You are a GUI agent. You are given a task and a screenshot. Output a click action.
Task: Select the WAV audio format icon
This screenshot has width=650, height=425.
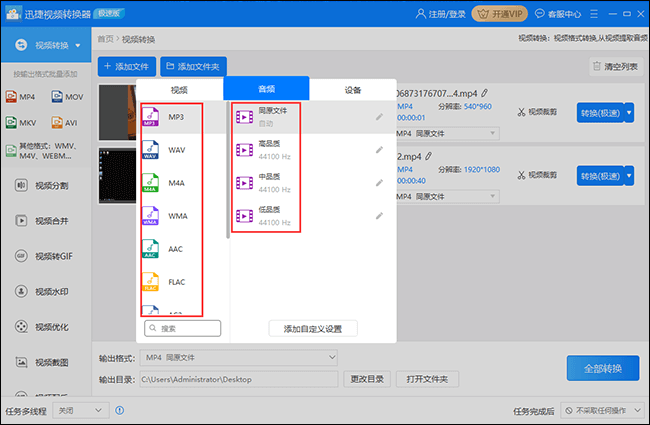pyautogui.click(x=150, y=150)
